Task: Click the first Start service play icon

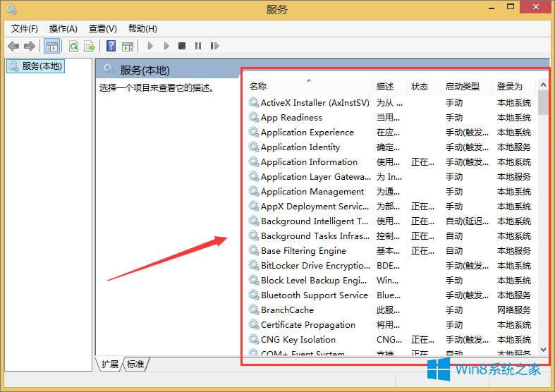Action: pyautogui.click(x=150, y=46)
